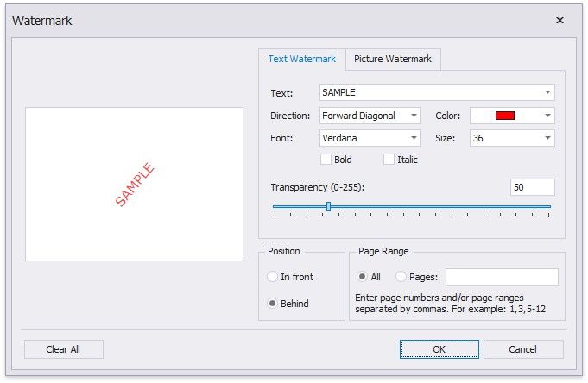
Task: Confirm with the OK button
Action: click(x=439, y=349)
